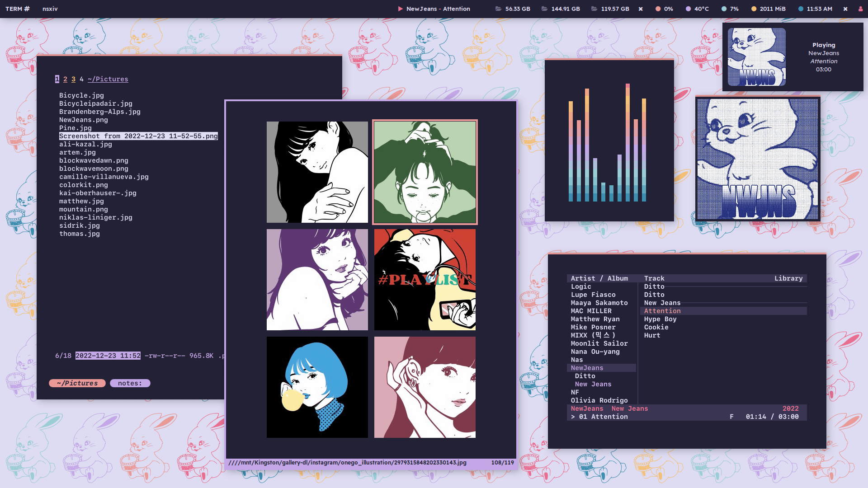The width and height of the screenshot is (868, 488).
Task: Click the notes: label pill
Action: click(x=130, y=383)
